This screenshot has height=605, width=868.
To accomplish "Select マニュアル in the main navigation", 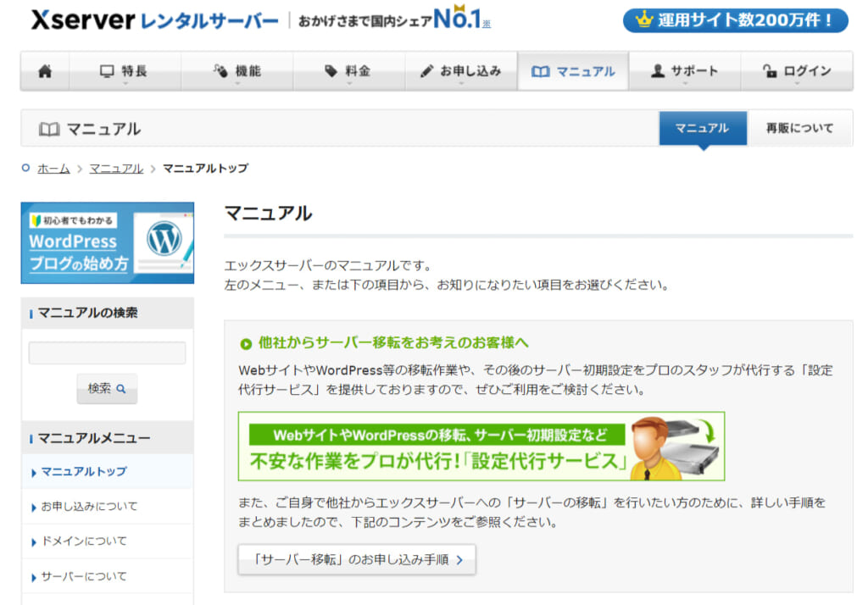I will pos(573,71).
